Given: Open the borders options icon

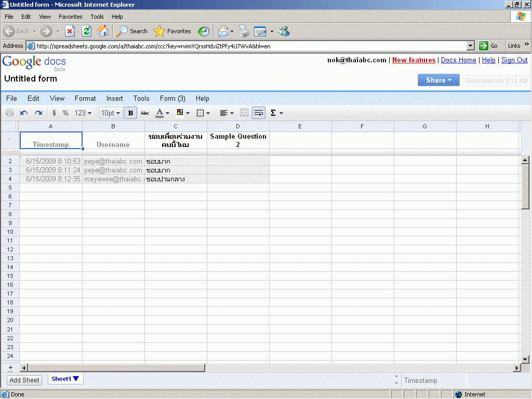Looking at the screenshot, I should pos(203,113).
